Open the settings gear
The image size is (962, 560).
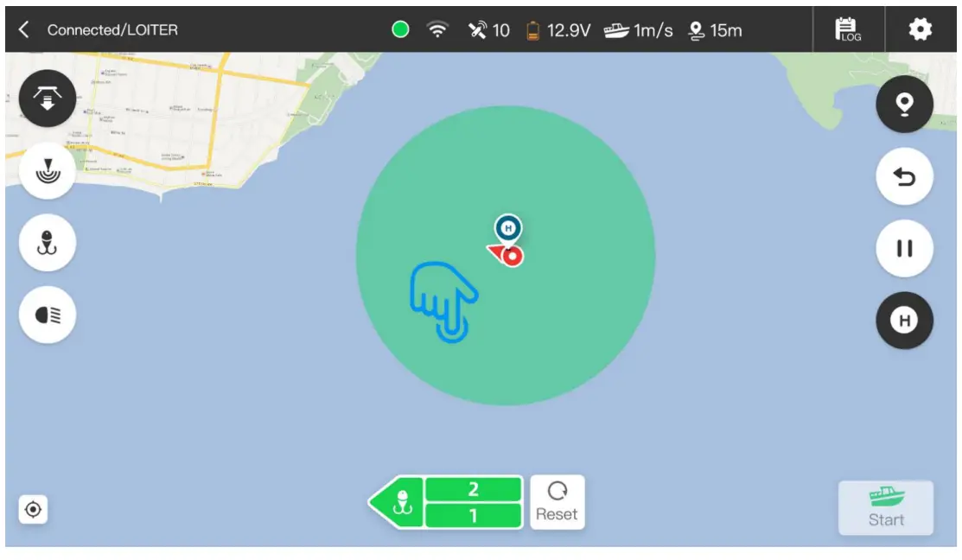[x=920, y=29]
